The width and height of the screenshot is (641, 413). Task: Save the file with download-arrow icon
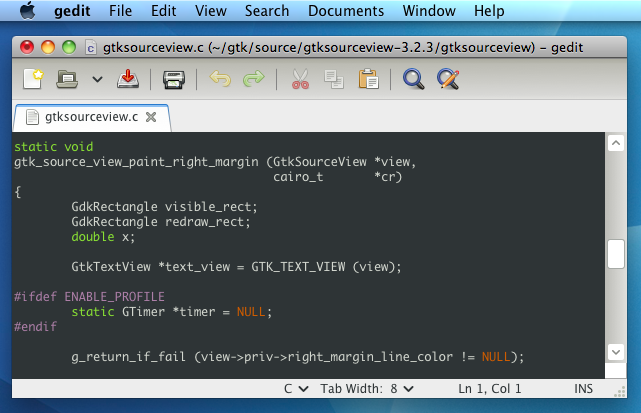(128, 79)
